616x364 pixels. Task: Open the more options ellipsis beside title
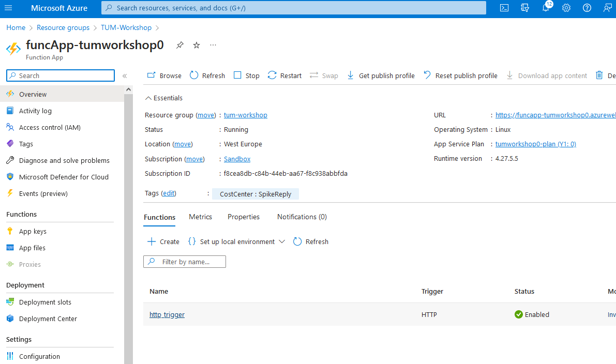[213, 45]
